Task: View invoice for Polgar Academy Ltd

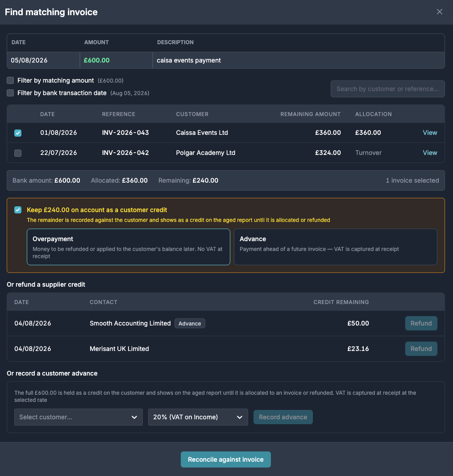Action: coord(430,153)
